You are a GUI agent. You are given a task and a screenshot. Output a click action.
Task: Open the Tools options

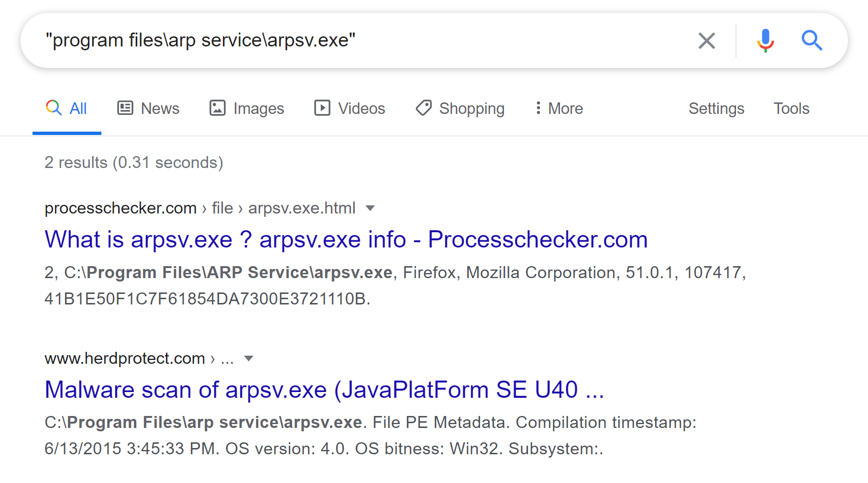pos(791,109)
